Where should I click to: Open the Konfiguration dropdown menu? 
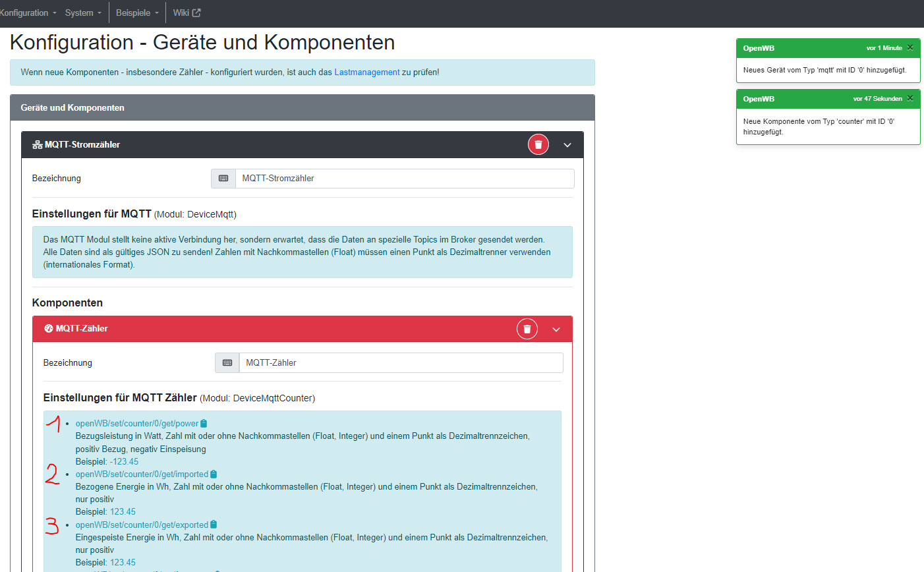pos(28,13)
